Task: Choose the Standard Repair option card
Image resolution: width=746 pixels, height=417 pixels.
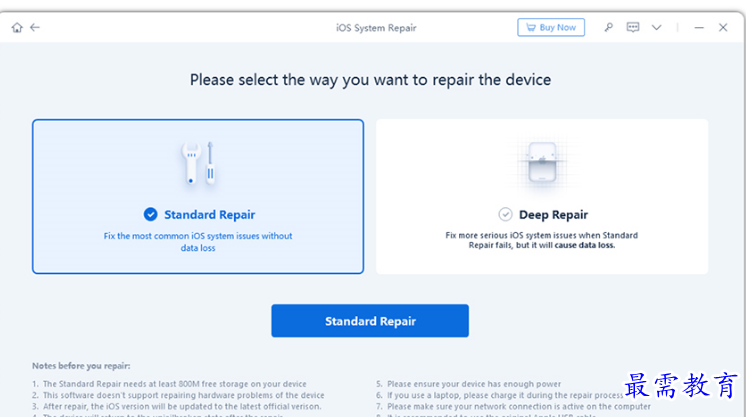Action: pos(198,197)
